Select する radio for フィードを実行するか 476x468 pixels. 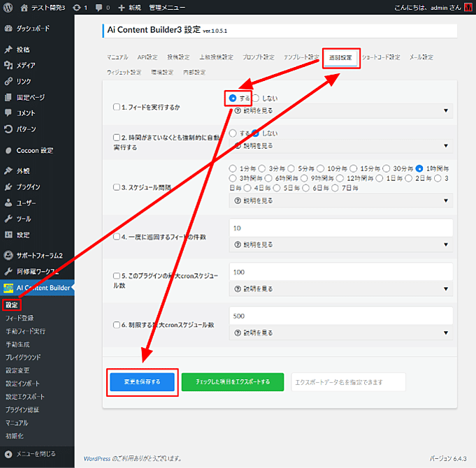click(233, 98)
